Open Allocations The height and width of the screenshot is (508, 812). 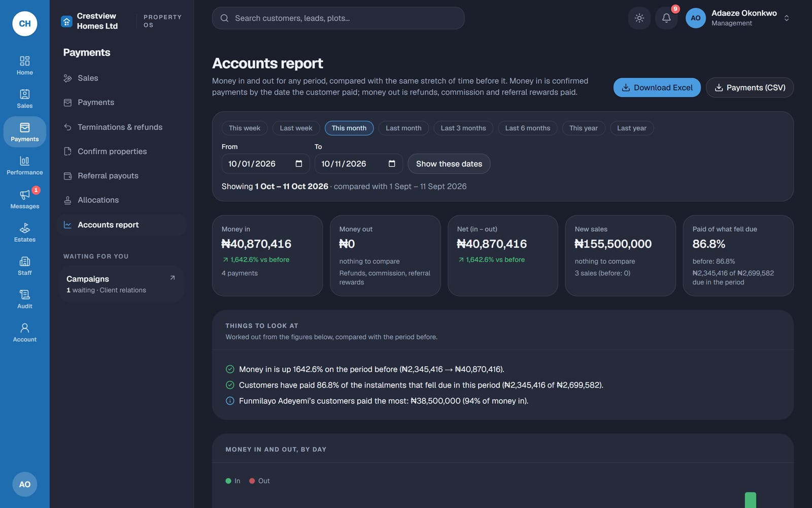[122, 200]
